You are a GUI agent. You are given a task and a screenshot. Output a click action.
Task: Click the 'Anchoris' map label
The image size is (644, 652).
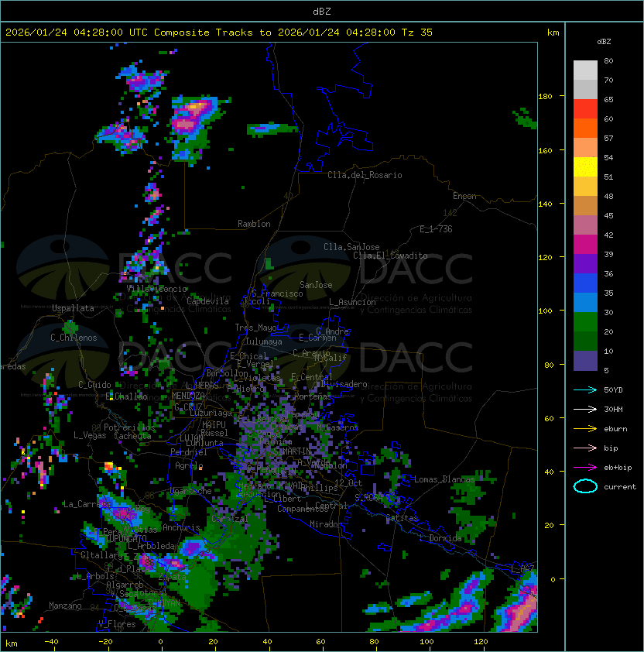[181, 527]
